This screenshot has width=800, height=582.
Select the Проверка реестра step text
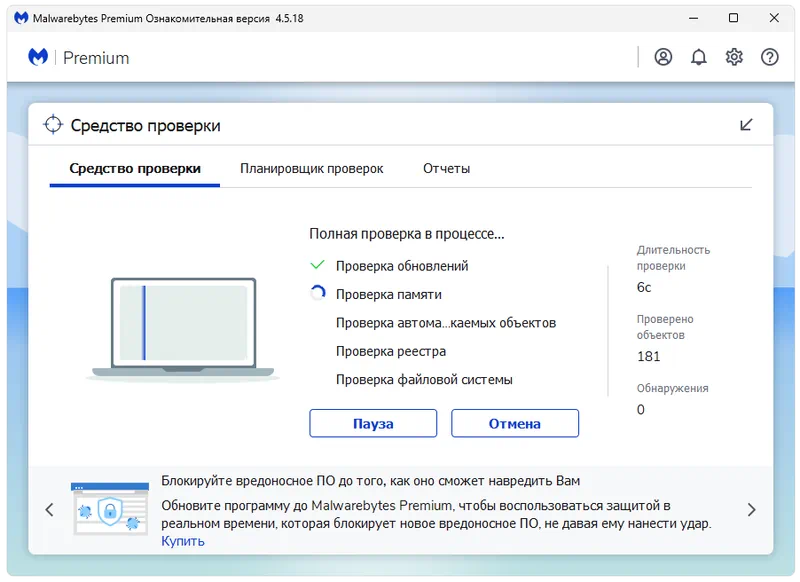390,351
